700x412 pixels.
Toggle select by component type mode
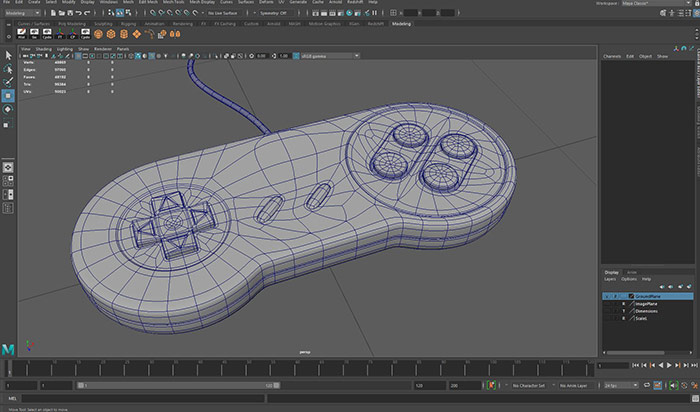point(128,13)
